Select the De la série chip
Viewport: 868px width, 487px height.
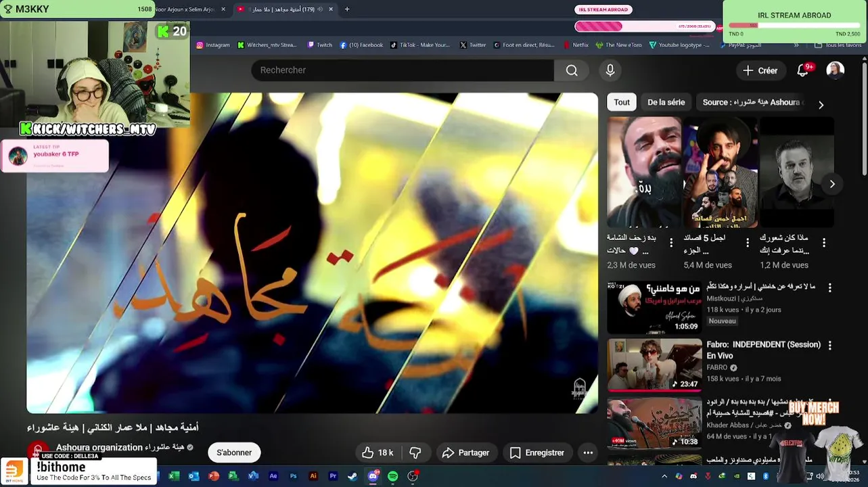click(x=666, y=102)
